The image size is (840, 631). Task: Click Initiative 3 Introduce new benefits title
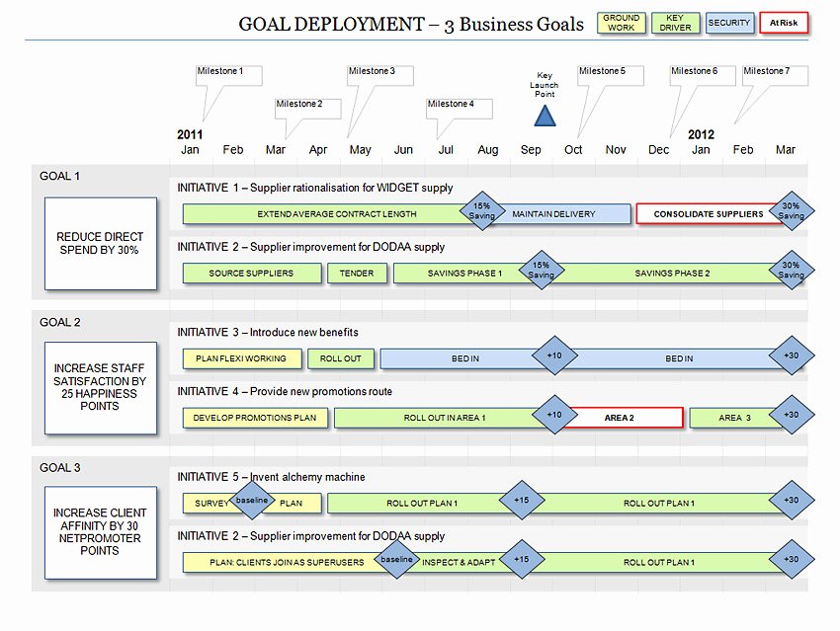268,333
